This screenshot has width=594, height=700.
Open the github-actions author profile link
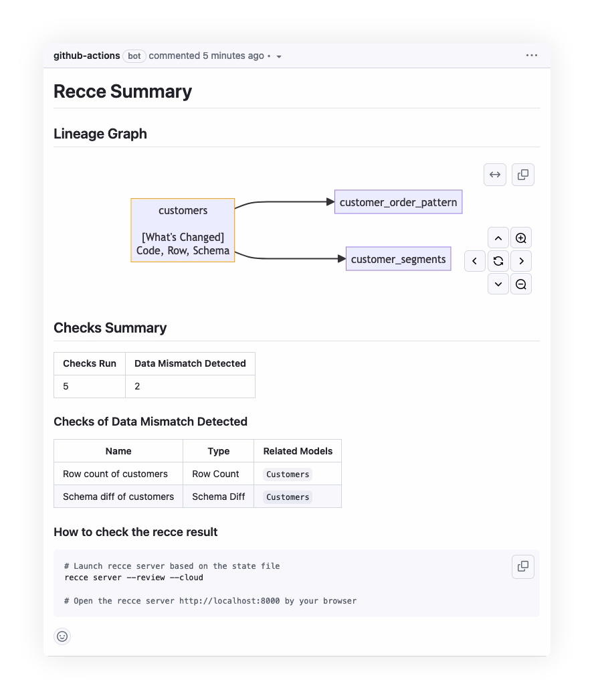click(x=86, y=56)
